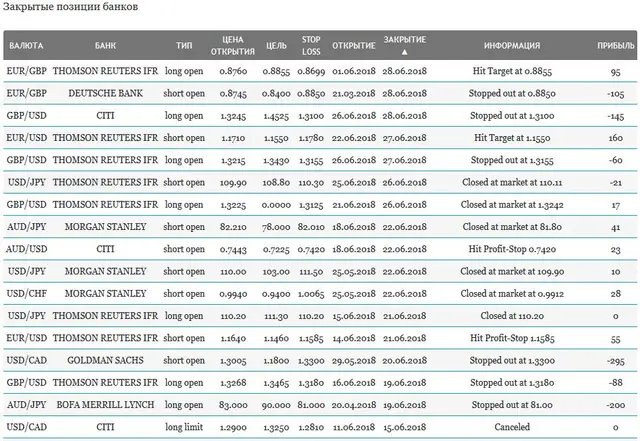This screenshot has height=441, width=640.
Task: Select target 1.4525 in CITI row
Action: coord(276,116)
